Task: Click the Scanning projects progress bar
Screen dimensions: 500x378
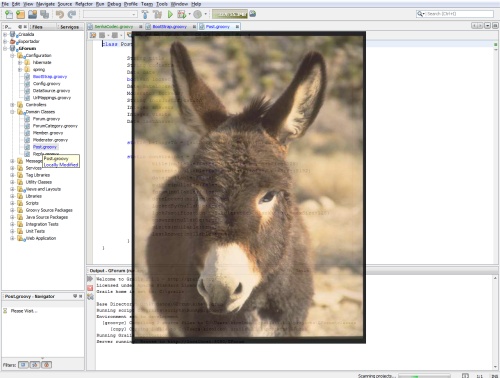Action: [x=424, y=376]
